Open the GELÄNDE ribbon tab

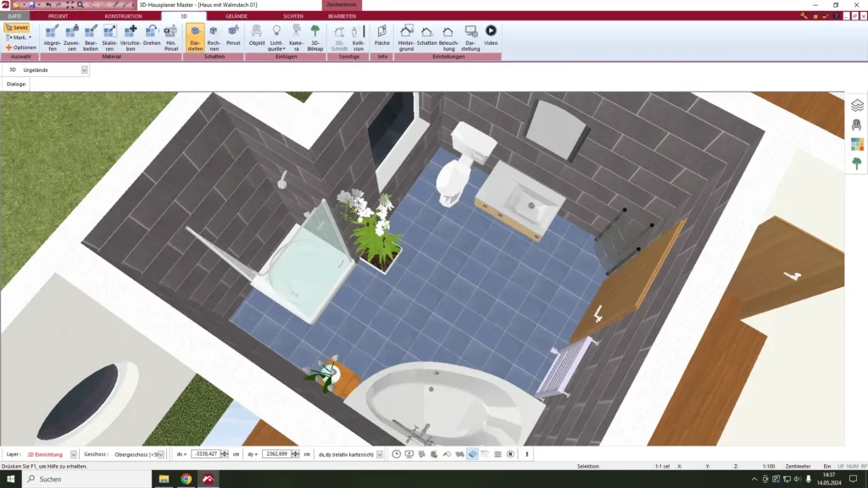tap(236, 16)
